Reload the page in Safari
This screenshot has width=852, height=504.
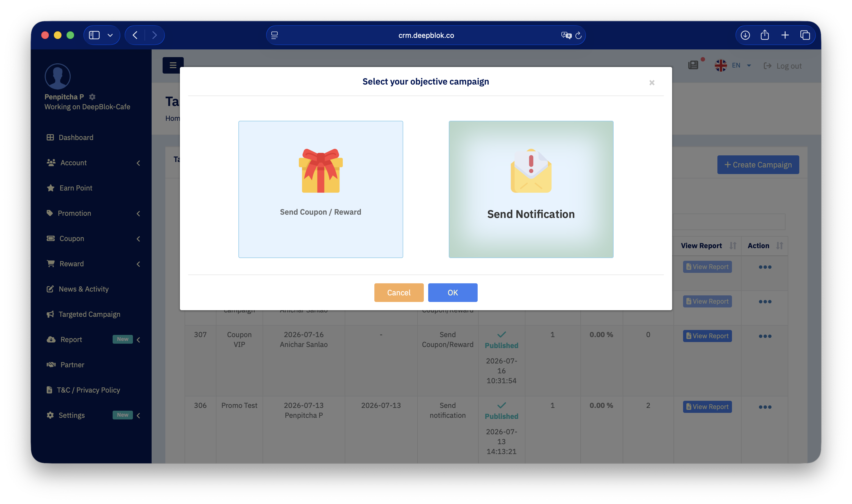coord(578,35)
